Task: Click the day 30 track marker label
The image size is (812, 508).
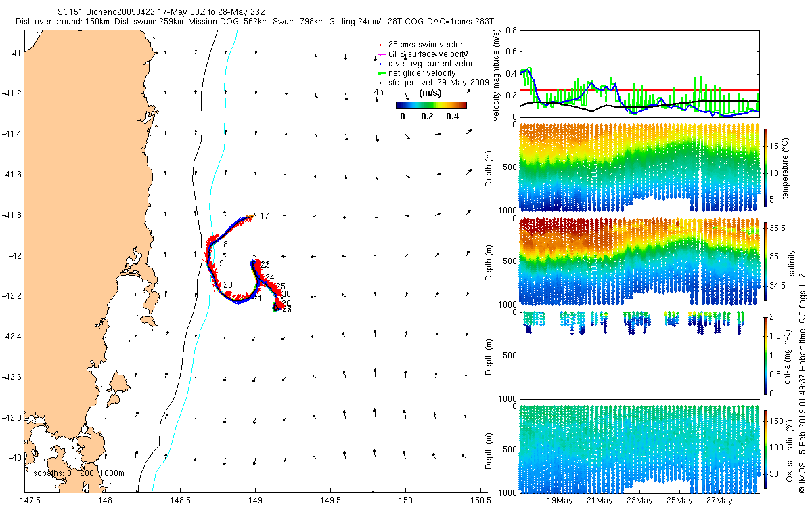Action: (x=286, y=294)
